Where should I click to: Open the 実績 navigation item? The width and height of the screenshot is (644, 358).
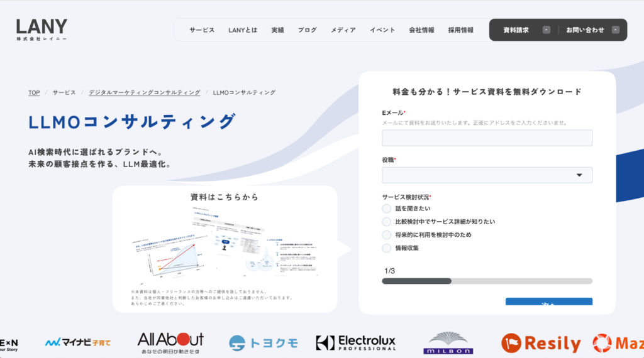pos(277,30)
